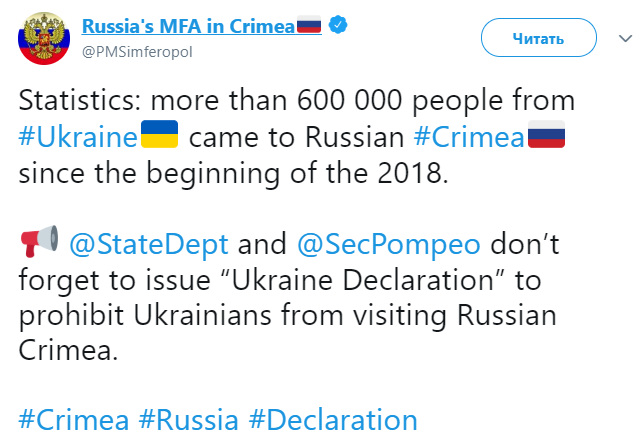Viewport: 638px width, 447px height.
Task: Open the @StateDept mention
Action: (x=149, y=244)
